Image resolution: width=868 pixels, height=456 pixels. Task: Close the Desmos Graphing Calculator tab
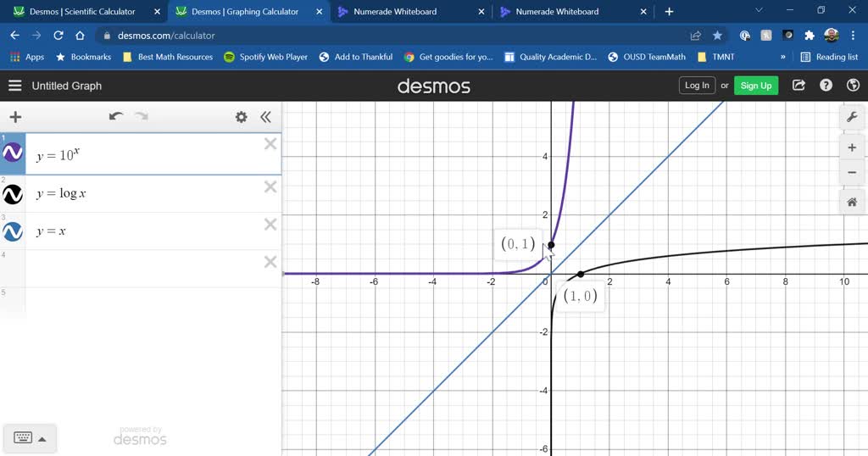pyautogui.click(x=319, y=12)
